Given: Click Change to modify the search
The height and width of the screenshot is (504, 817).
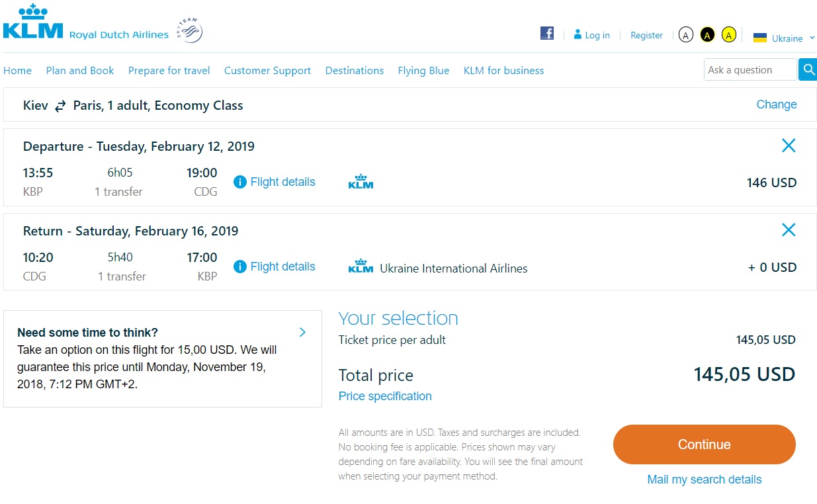Looking at the screenshot, I should 777,105.
